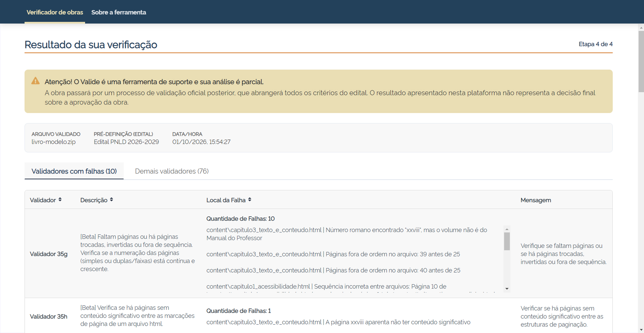Click the 'página xxviii aparenta' failure entry
The width and height of the screenshot is (644, 333).
338,322
